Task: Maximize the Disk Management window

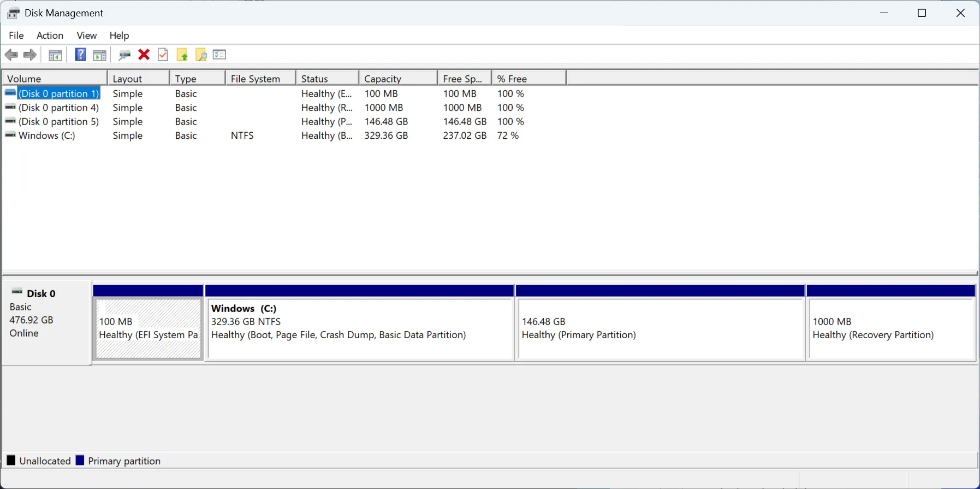Action: [922, 13]
